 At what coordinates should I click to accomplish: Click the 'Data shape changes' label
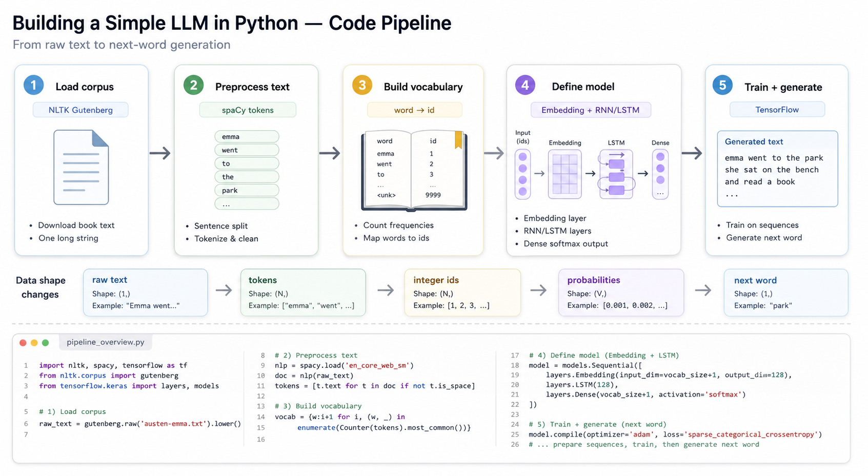41,287
